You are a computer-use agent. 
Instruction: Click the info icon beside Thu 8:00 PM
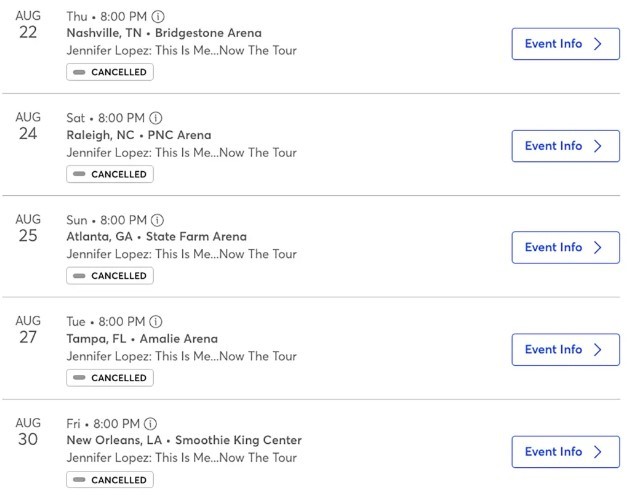tap(158, 17)
